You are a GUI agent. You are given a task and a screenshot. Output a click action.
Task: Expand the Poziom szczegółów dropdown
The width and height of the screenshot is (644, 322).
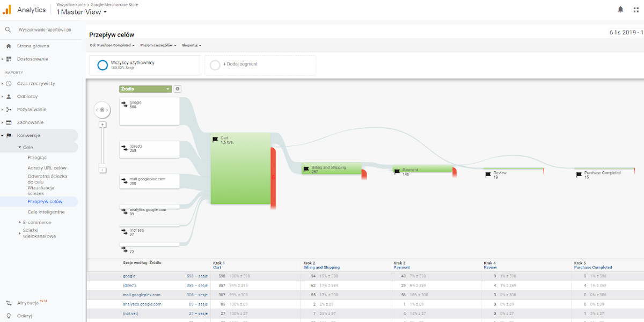coord(158,46)
